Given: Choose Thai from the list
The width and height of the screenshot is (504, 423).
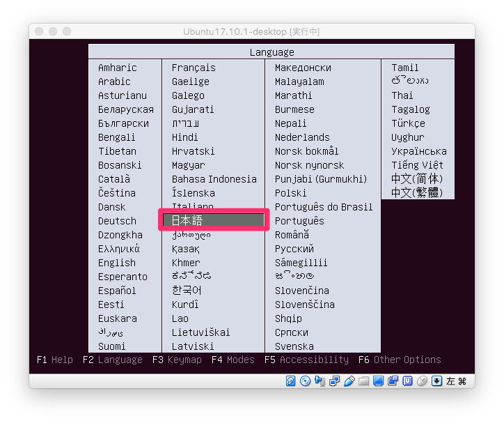Looking at the screenshot, I should click(402, 95).
